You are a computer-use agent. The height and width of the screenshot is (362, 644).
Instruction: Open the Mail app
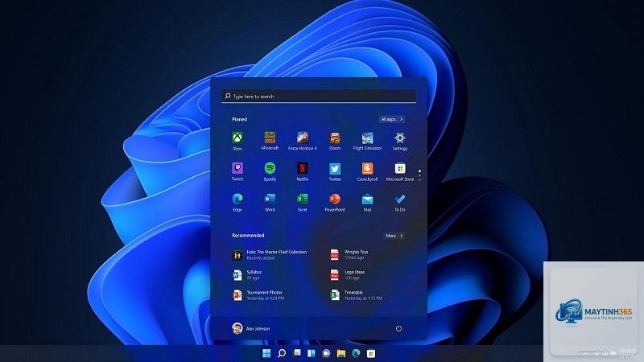click(367, 203)
